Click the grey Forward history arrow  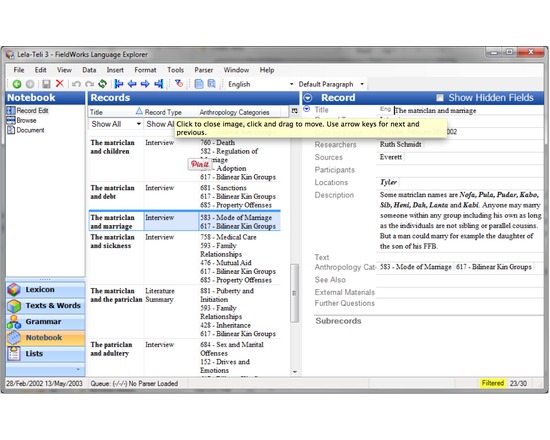pos(30,84)
